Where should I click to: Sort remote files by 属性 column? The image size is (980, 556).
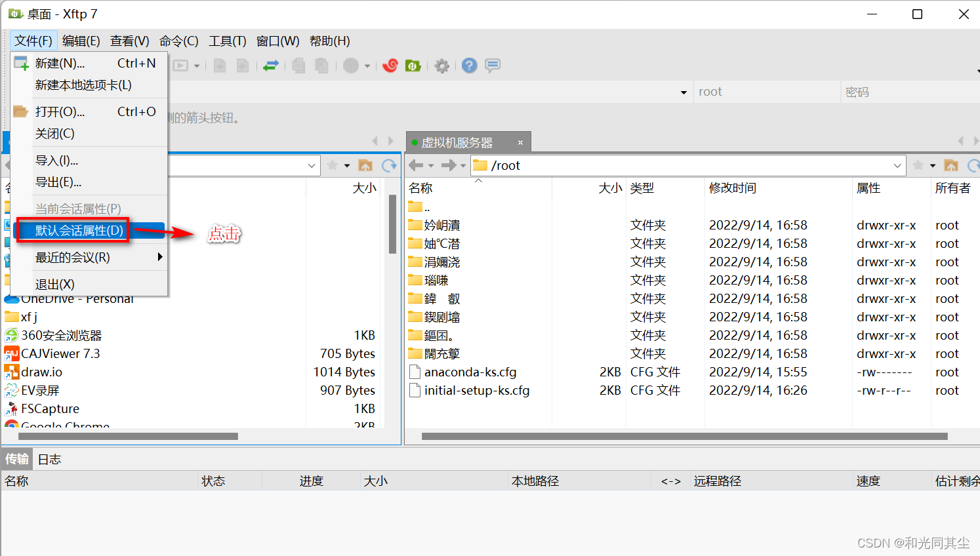coord(891,188)
